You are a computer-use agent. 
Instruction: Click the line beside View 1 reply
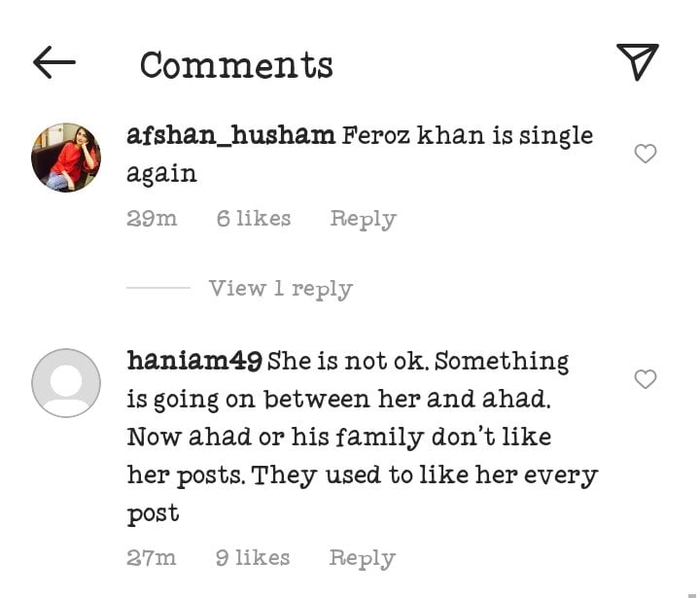(x=157, y=289)
